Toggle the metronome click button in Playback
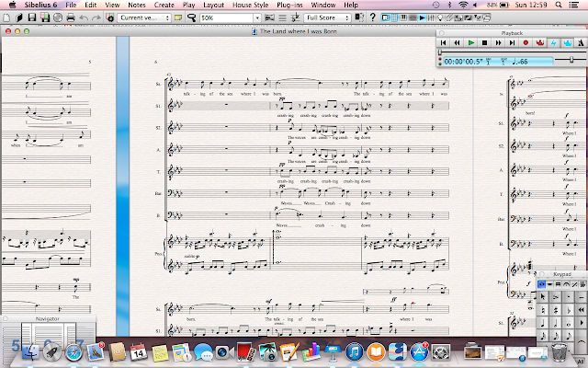This screenshot has width=588, height=368. point(581,43)
